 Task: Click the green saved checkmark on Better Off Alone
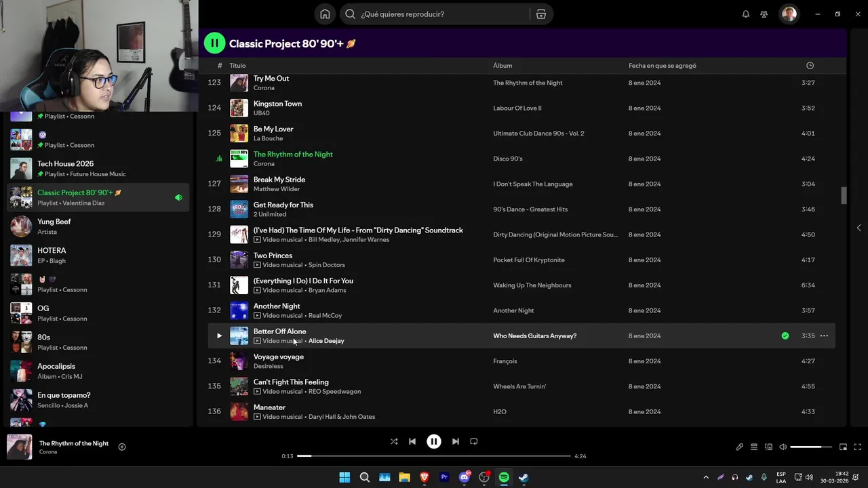(785, 335)
